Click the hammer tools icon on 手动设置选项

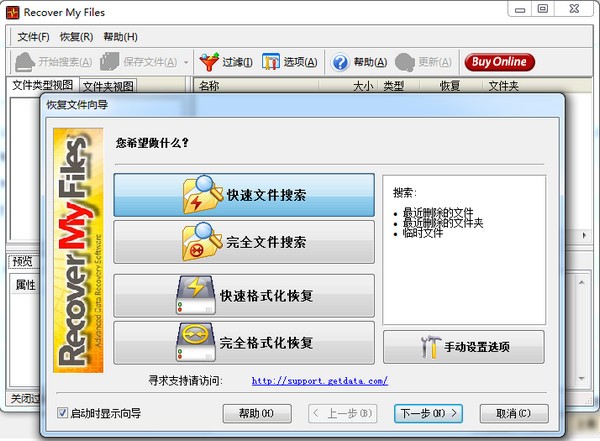point(430,346)
